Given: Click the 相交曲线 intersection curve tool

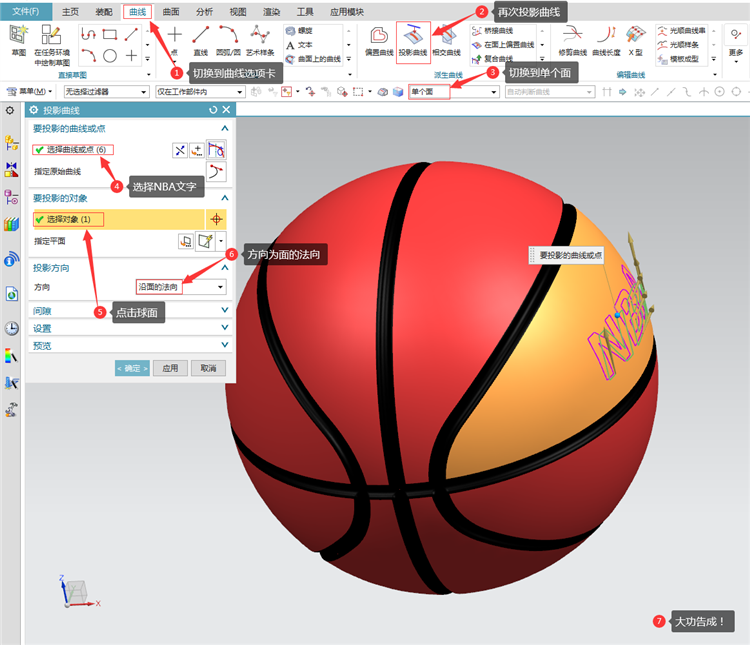Looking at the screenshot, I should [446, 41].
